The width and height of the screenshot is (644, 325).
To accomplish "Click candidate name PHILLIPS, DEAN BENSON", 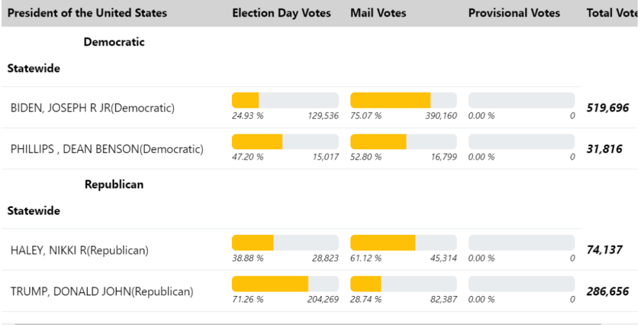I will coord(107,149).
